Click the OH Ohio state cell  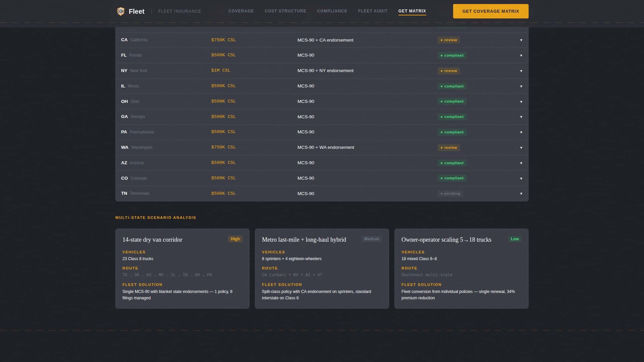tap(130, 101)
